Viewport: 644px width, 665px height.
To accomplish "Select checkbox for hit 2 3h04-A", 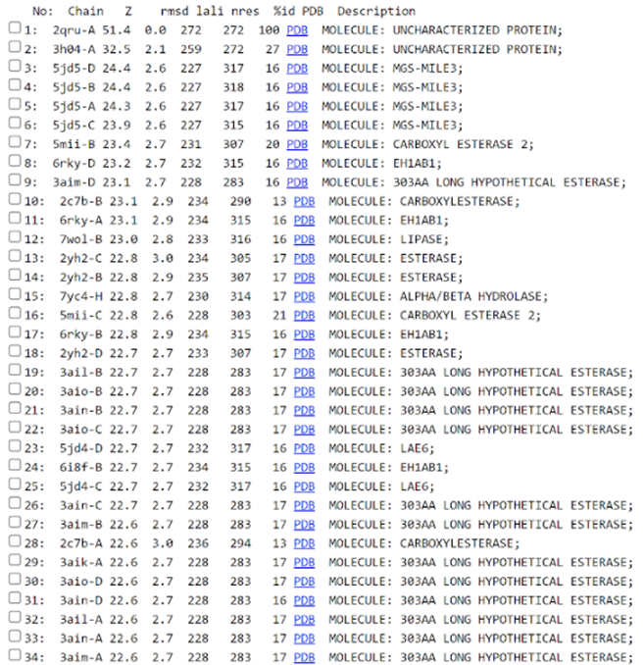I will (x=14, y=49).
